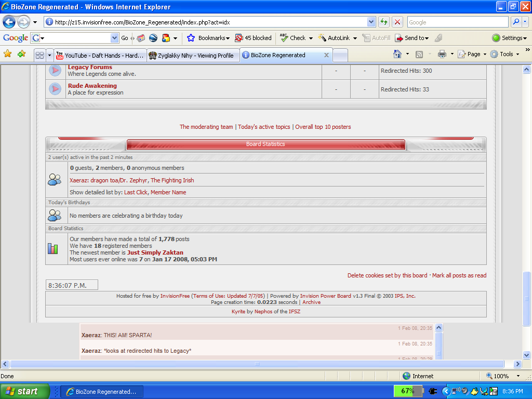Open the Windows Start menu
The width and height of the screenshot is (532, 399).
pyautogui.click(x=25, y=391)
